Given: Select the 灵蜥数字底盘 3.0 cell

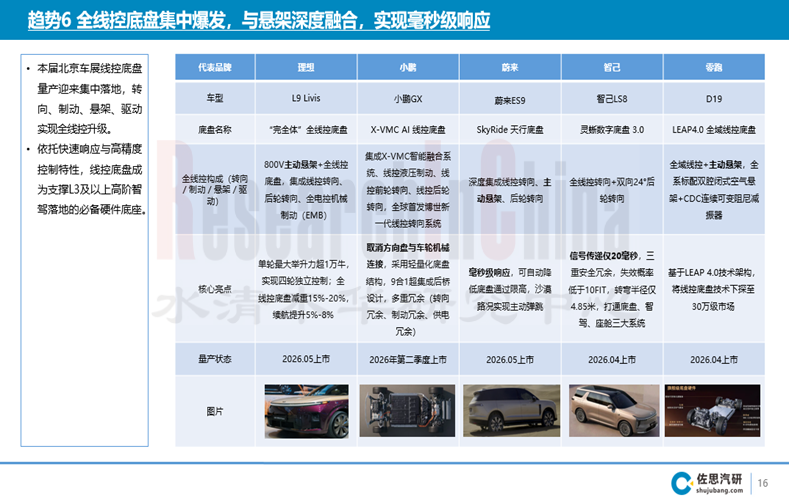Looking at the screenshot, I should [x=612, y=129].
